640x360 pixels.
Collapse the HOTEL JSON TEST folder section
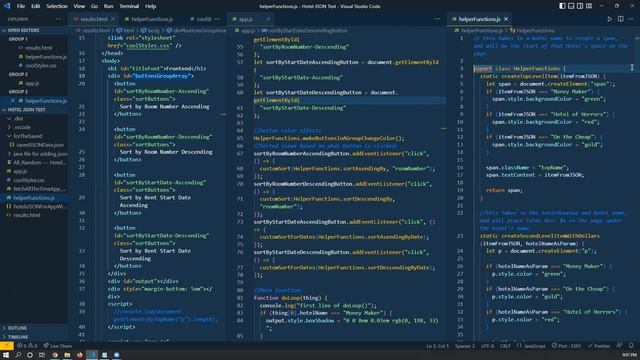point(27,110)
